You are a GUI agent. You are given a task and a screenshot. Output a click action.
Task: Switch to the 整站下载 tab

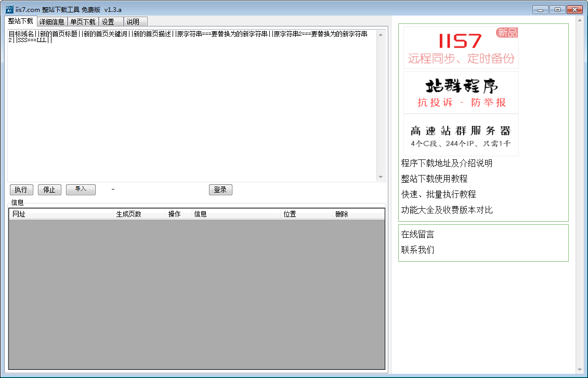click(x=21, y=21)
